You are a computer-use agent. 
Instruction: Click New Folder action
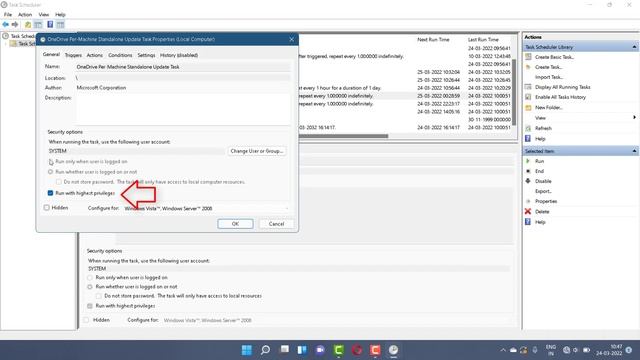(x=549, y=108)
